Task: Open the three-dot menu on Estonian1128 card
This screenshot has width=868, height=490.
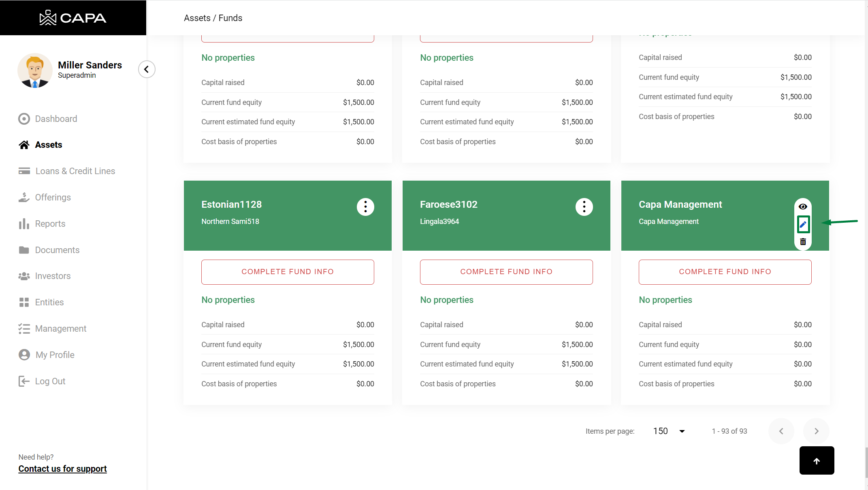Action: click(365, 207)
